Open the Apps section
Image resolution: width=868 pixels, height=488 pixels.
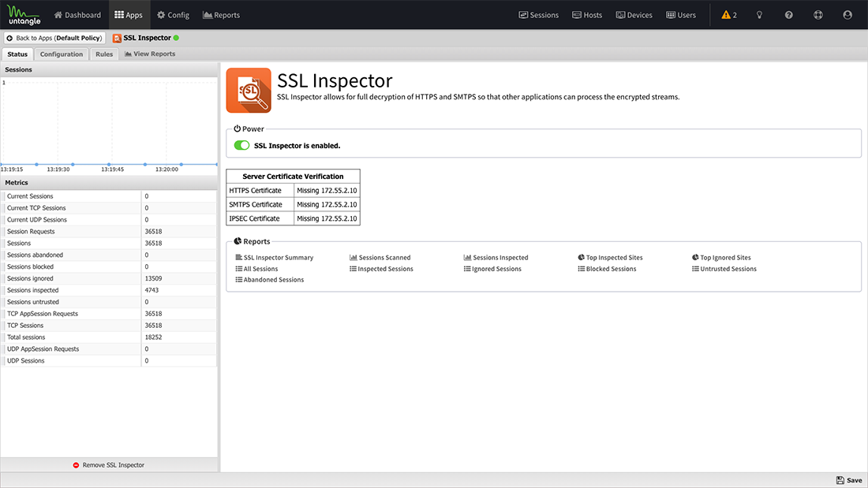[129, 15]
